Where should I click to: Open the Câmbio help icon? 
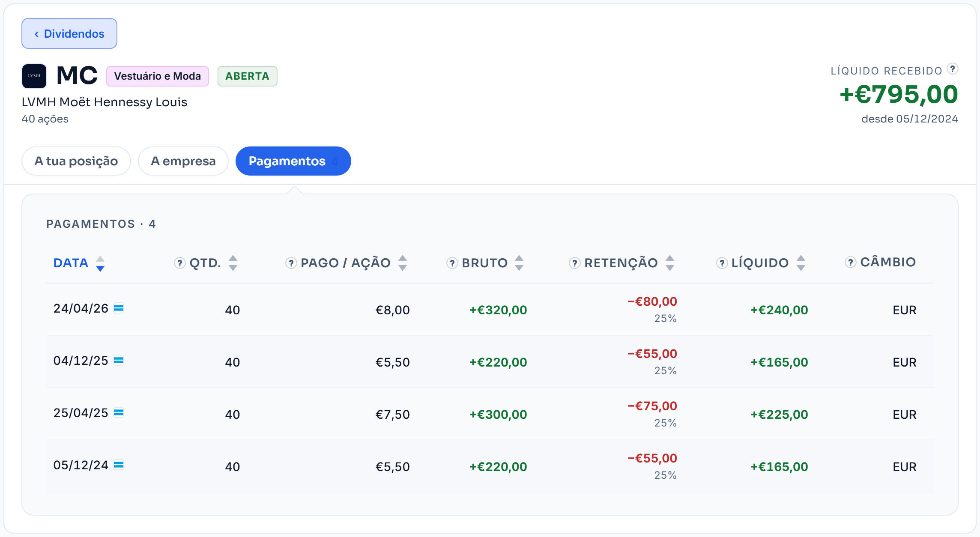(850, 262)
